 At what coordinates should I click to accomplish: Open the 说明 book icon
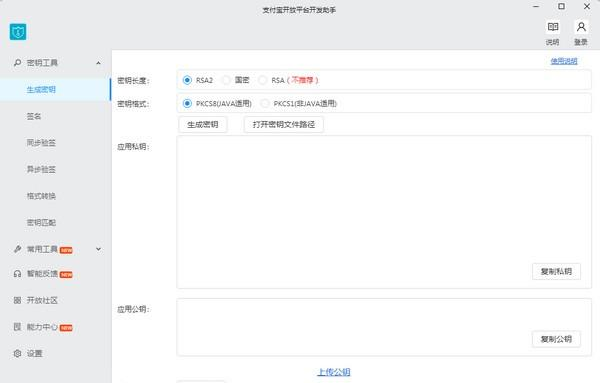[x=553, y=27]
